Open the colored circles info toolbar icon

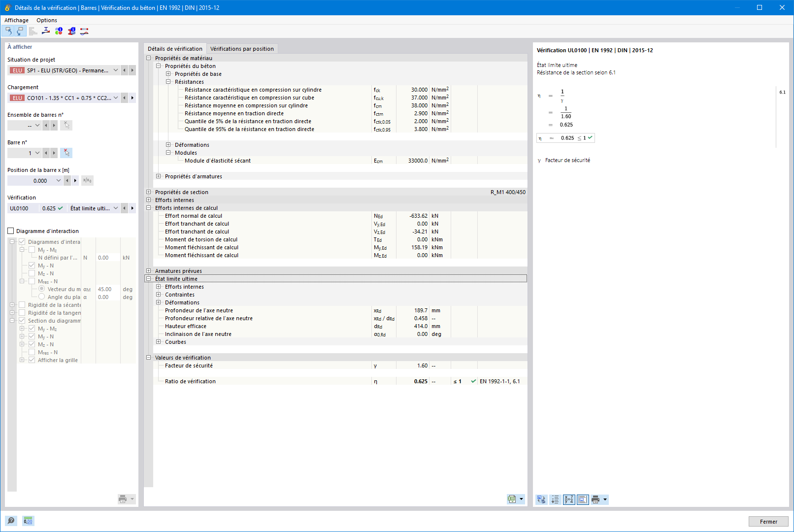[x=59, y=31]
